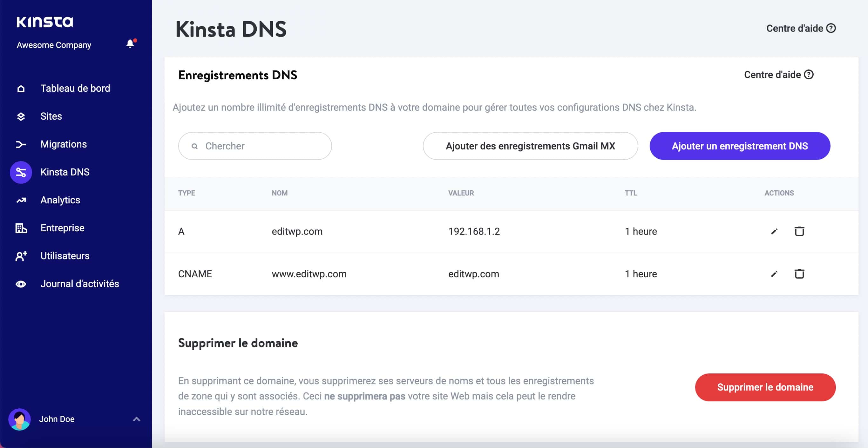The image size is (868, 448).
Task: Click the Entreprise building icon
Action: tap(21, 228)
